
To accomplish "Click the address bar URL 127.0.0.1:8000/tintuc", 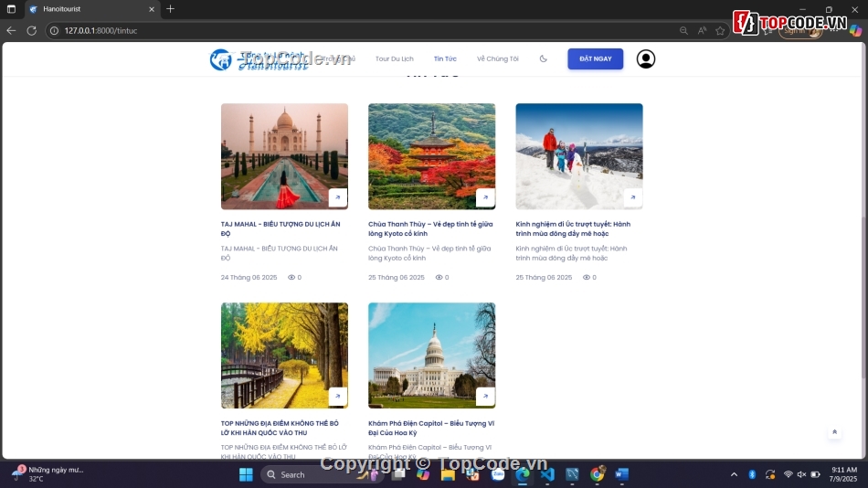I will [101, 30].
